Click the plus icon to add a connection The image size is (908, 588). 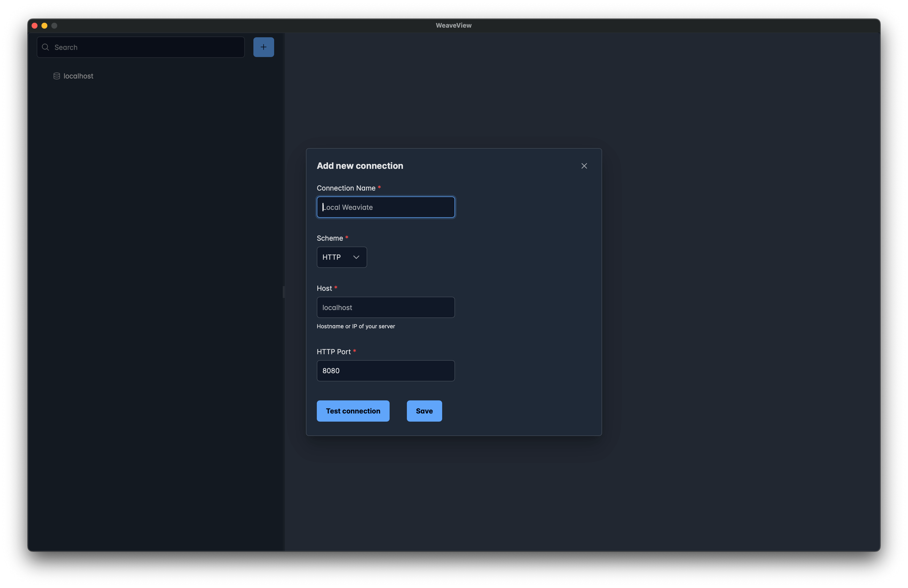click(263, 47)
